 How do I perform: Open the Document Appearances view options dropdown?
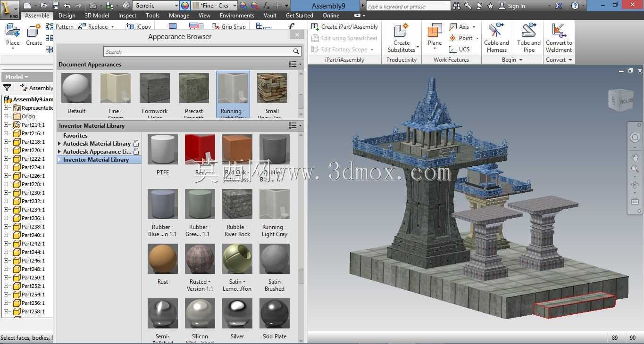(295, 65)
